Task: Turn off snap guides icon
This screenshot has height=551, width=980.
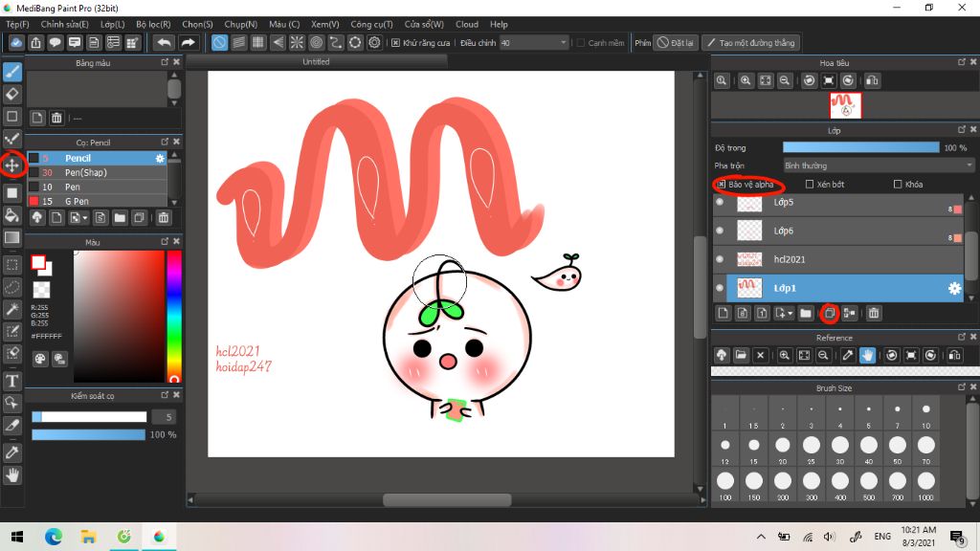Action: point(219,42)
